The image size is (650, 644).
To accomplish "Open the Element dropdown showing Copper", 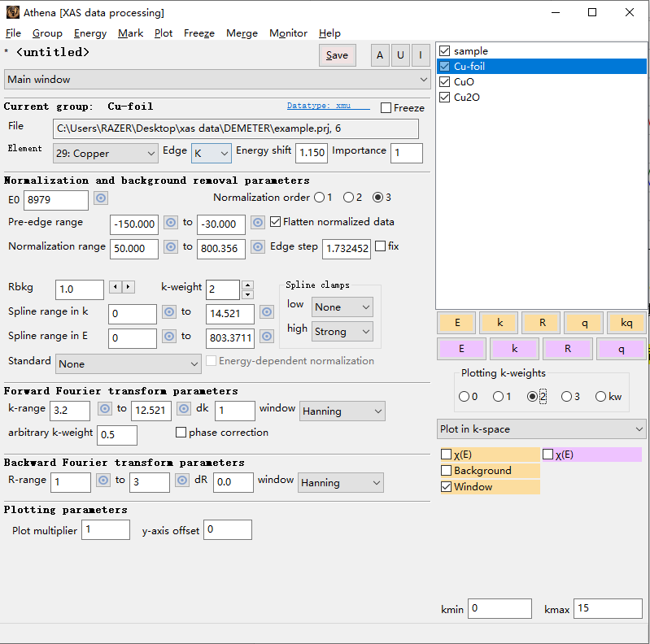I will [106, 154].
